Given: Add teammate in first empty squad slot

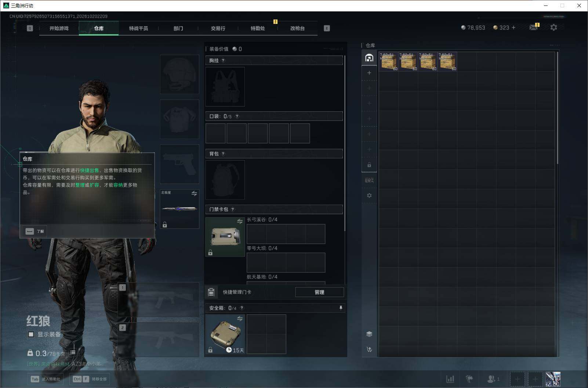Looking at the screenshot, I should coord(517,379).
